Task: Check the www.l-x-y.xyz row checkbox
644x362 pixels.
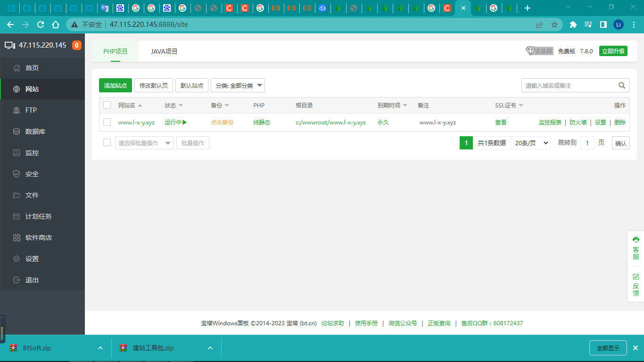Action: coord(107,122)
